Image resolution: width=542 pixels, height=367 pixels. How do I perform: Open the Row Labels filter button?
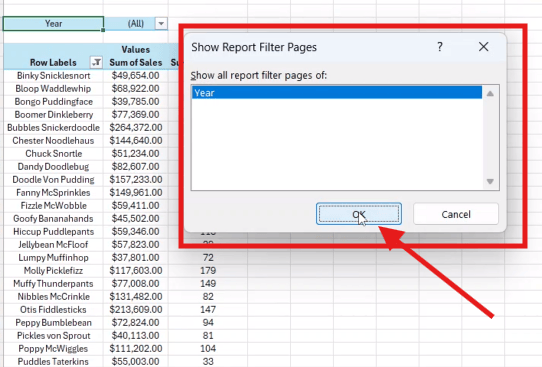coord(96,63)
